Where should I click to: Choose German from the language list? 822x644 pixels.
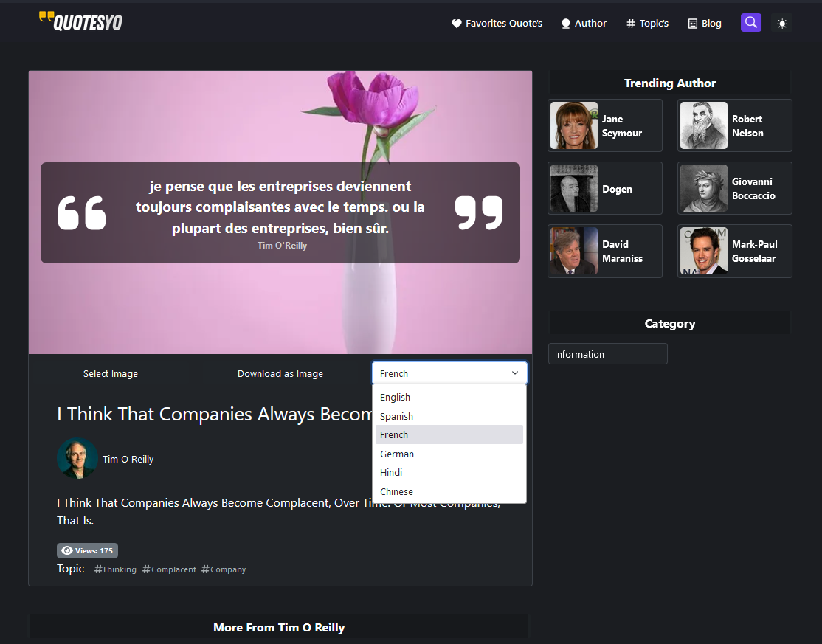coord(449,454)
